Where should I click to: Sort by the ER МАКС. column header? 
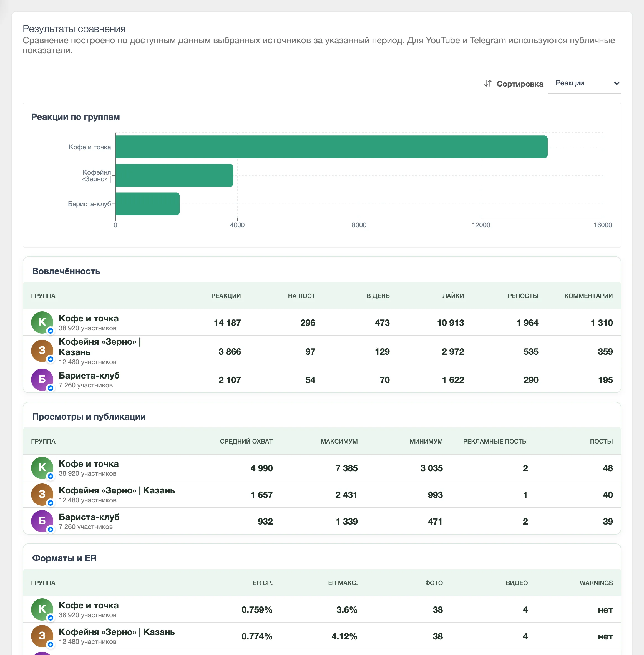click(x=343, y=583)
